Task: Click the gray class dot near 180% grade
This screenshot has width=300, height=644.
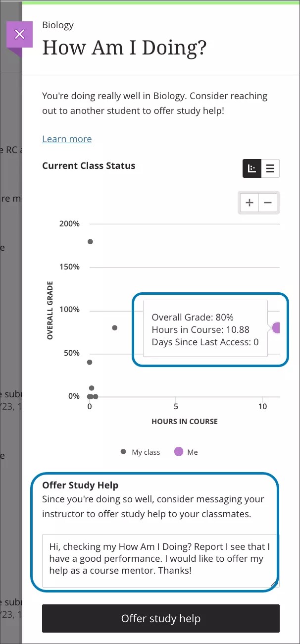Action: (x=90, y=242)
